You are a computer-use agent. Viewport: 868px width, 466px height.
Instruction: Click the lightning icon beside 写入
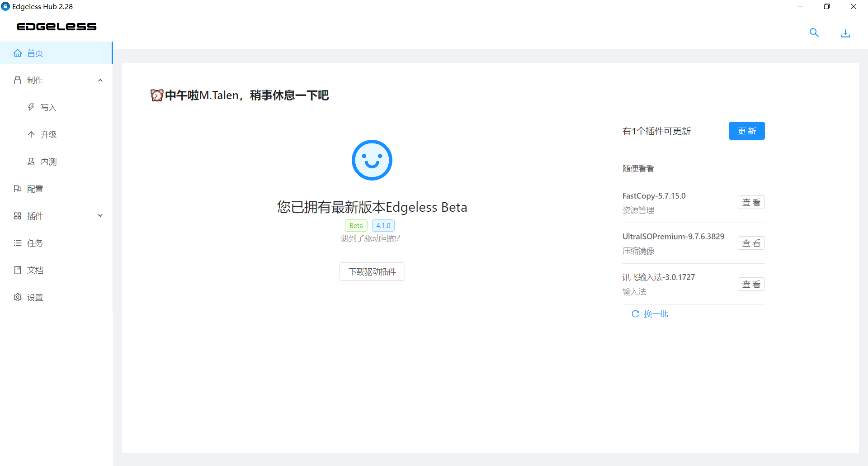(31, 107)
